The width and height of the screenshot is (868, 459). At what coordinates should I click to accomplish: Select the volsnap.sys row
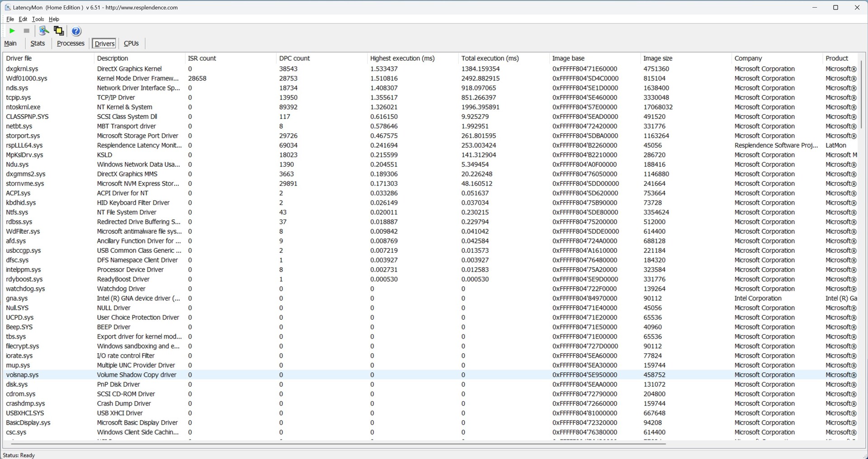click(x=431, y=375)
